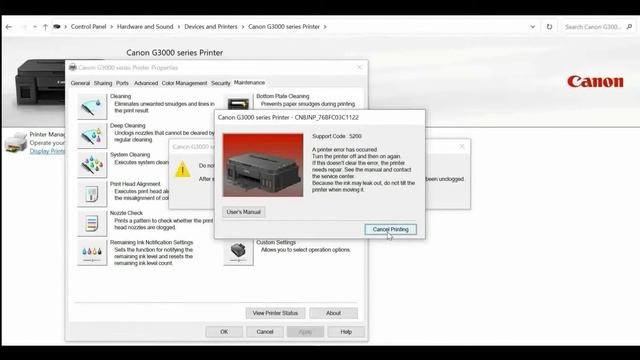Switch to the Sharing tab

pos(103,83)
